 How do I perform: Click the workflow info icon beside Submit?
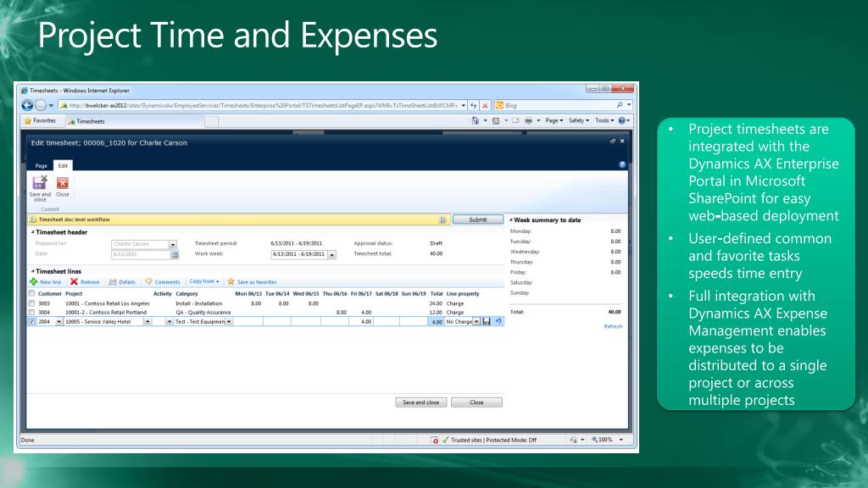[x=442, y=219]
